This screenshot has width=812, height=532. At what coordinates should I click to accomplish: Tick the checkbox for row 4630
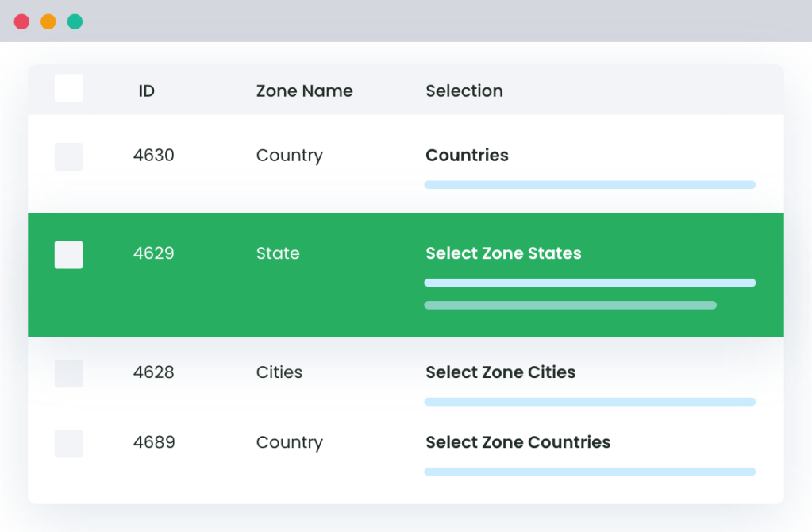coord(68,156)
